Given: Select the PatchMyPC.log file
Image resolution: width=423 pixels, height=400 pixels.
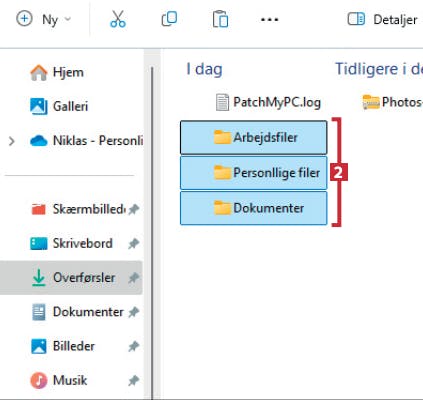Looking at the screenshot, I should coord(268,102).
